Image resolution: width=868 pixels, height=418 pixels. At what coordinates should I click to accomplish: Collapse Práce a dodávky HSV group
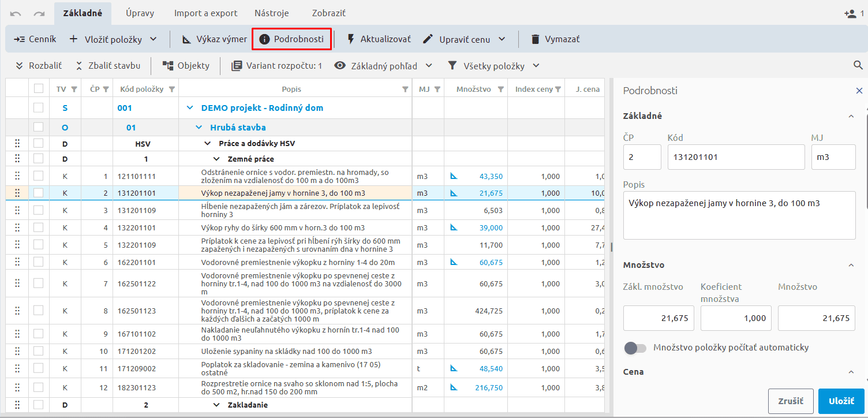tap(208, 143)
